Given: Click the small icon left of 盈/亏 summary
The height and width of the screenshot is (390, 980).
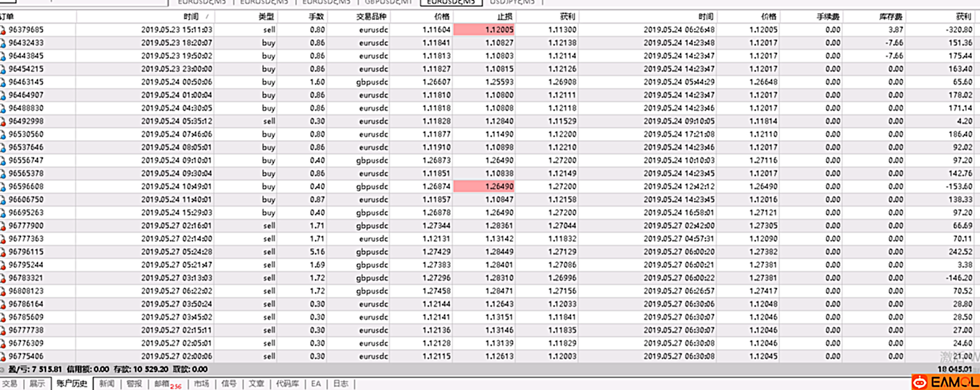Looking at the screenshot, I should click(3, 369).
